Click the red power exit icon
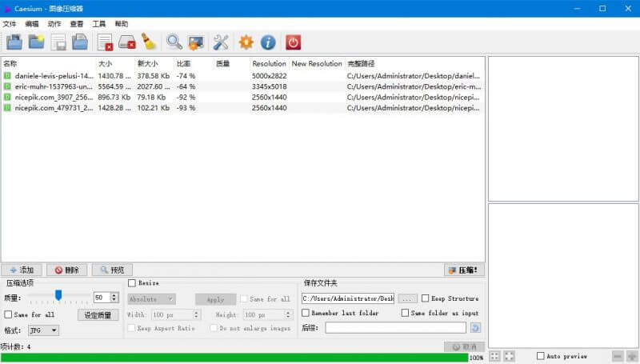This screenshot has height=364, width=640. point(294,42)
